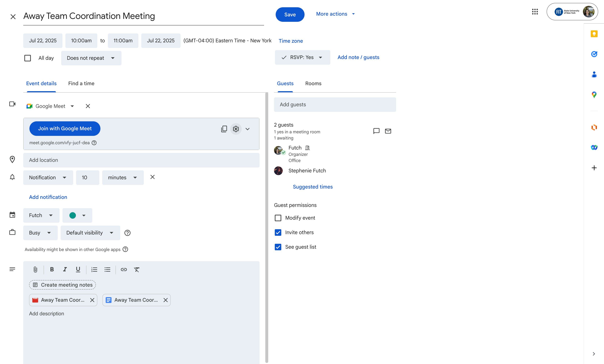Check the Modify event permission
Viewport: 604px width, 364px height.
click(x=278, y=218)
